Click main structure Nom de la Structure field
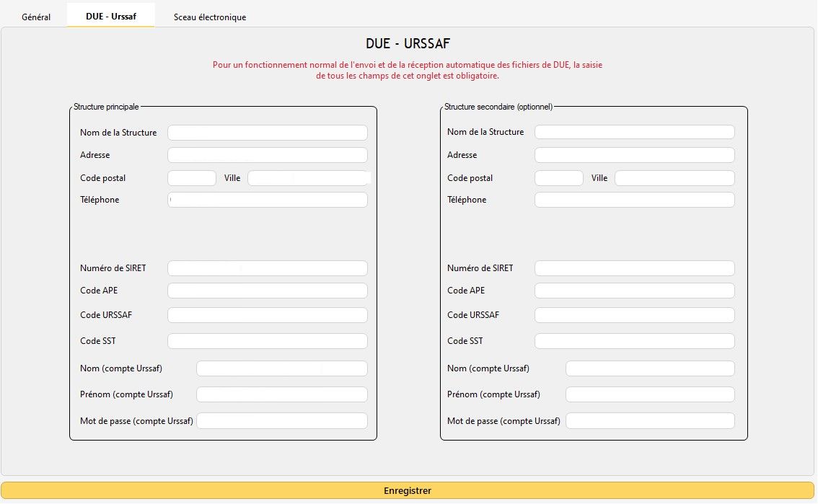The image size is (818, 504). pos(267,133)
